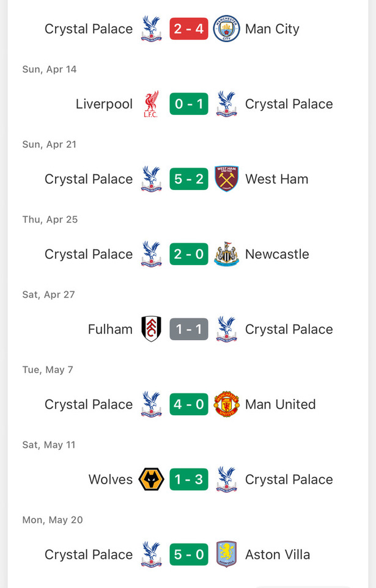376x588 pixels.
Task: Open the red 2 - 4 score badge
Action: (x=188, y=29)
